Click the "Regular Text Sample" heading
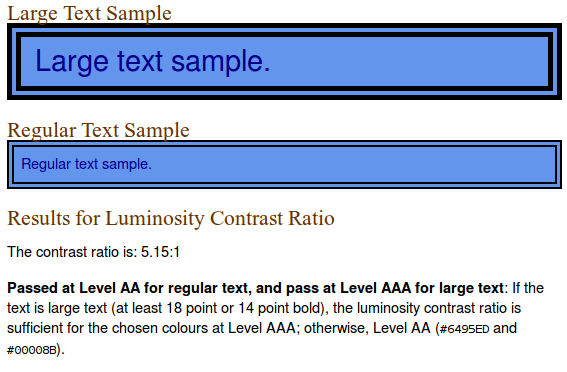Viewport: 567px width, 372px height. click(98, 130)
